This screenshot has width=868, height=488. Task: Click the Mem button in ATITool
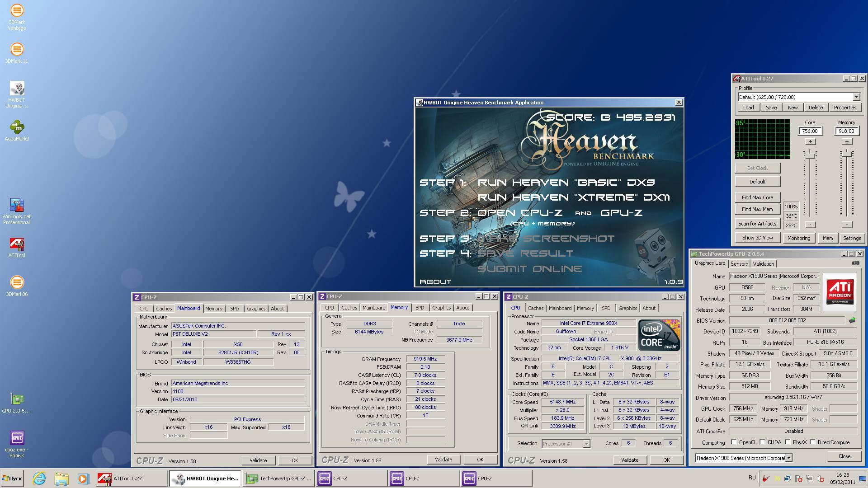coord(827,238)
